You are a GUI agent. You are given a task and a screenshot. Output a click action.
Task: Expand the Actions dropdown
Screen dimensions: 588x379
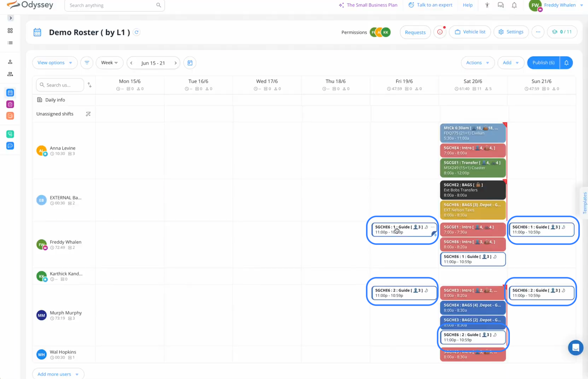[x=477, y=63]
